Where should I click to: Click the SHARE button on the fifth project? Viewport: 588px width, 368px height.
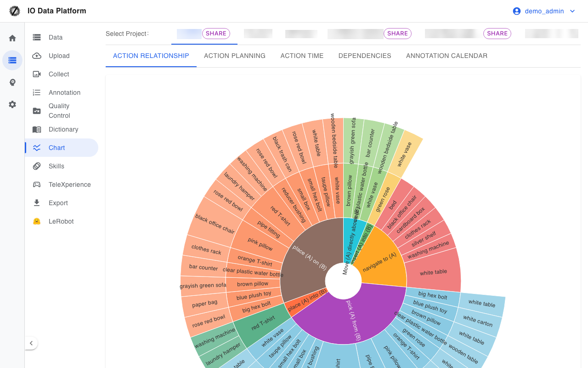coord(498,34)
